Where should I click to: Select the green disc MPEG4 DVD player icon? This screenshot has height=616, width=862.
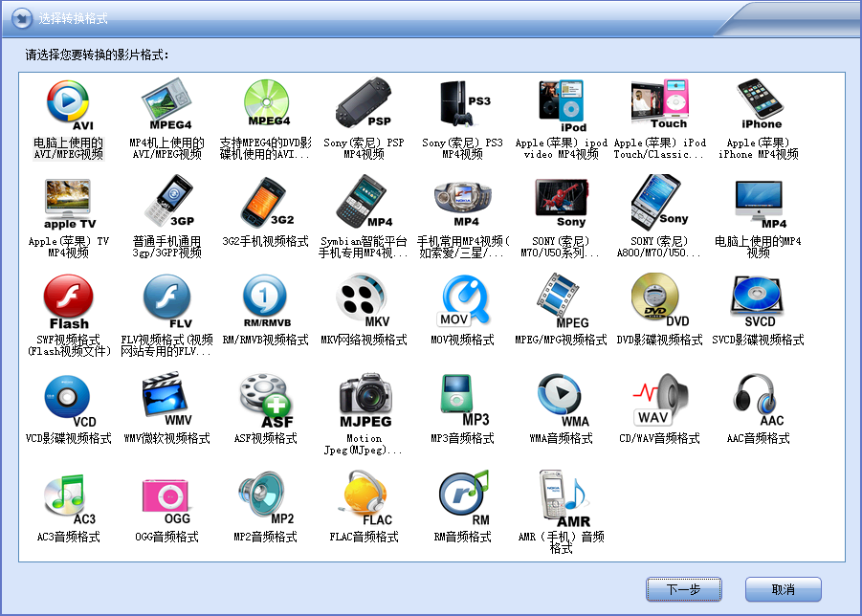[x=267, y=102]
